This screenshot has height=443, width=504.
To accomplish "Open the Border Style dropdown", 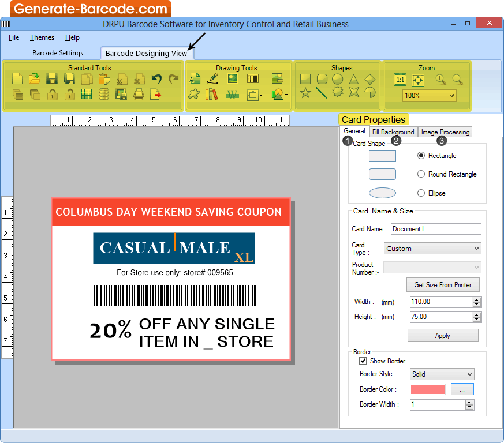I will click(469, 374).
